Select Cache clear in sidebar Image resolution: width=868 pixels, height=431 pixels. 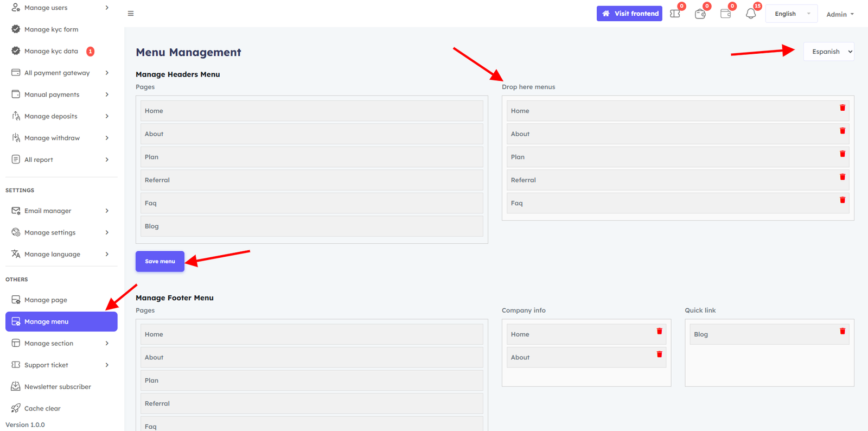(x=42, y=408)
